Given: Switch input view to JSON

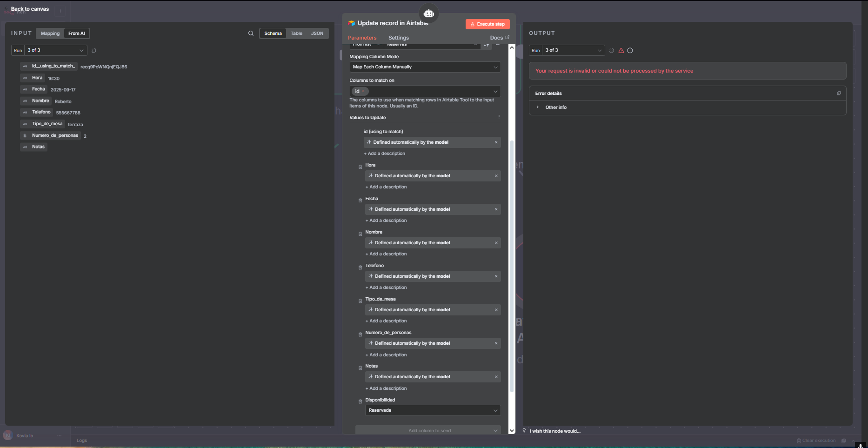Looking at the screenshot, I should pyautogui.click(x=317, y=33).
